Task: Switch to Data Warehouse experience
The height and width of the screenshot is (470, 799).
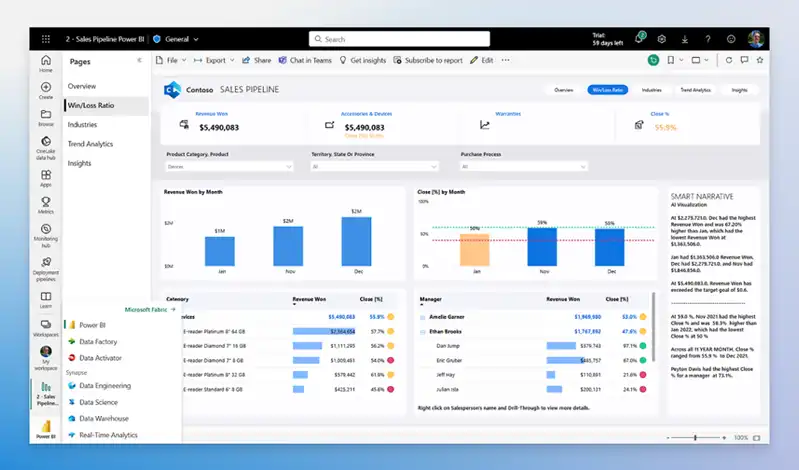Action: click(98, 419)
